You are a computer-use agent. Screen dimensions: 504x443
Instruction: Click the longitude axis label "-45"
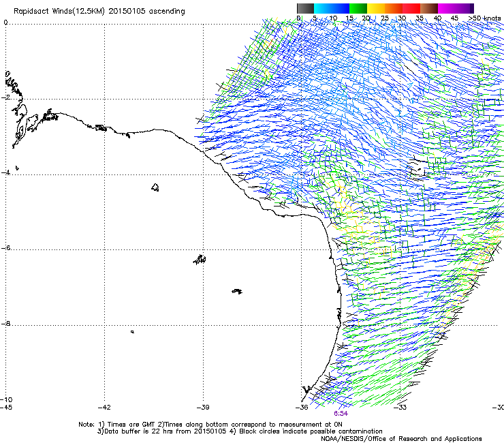pos(6,408)
